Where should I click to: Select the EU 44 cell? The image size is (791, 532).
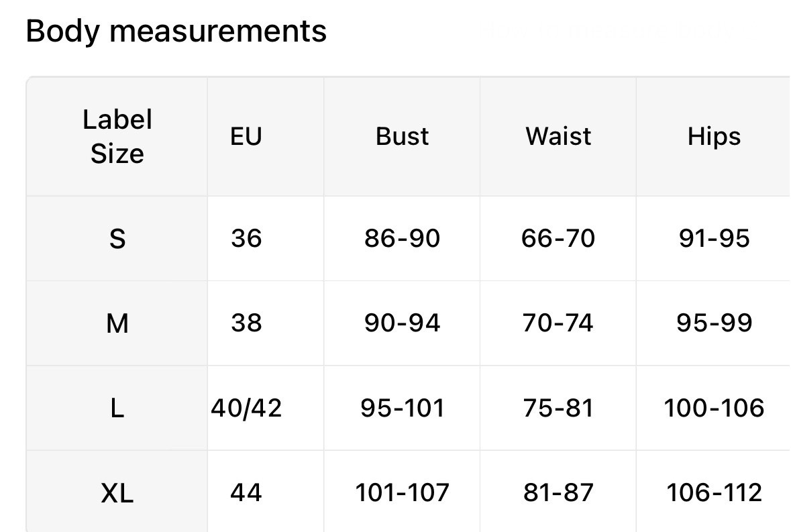(x=246, y=492)
